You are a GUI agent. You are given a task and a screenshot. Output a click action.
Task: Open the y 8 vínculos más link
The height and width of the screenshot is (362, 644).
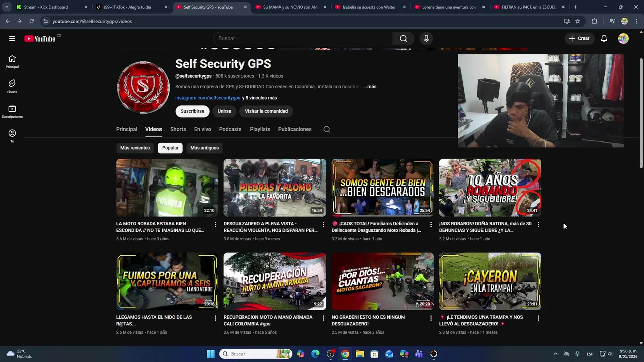tap(259, 98)
